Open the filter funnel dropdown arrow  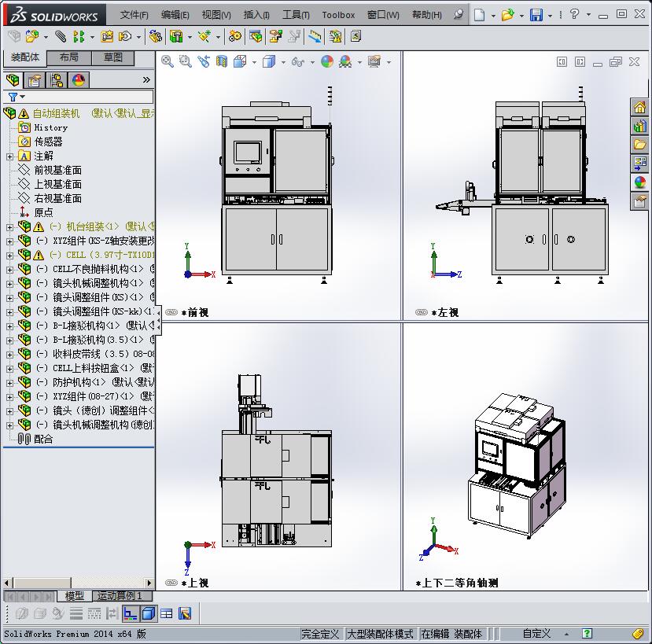23,97
